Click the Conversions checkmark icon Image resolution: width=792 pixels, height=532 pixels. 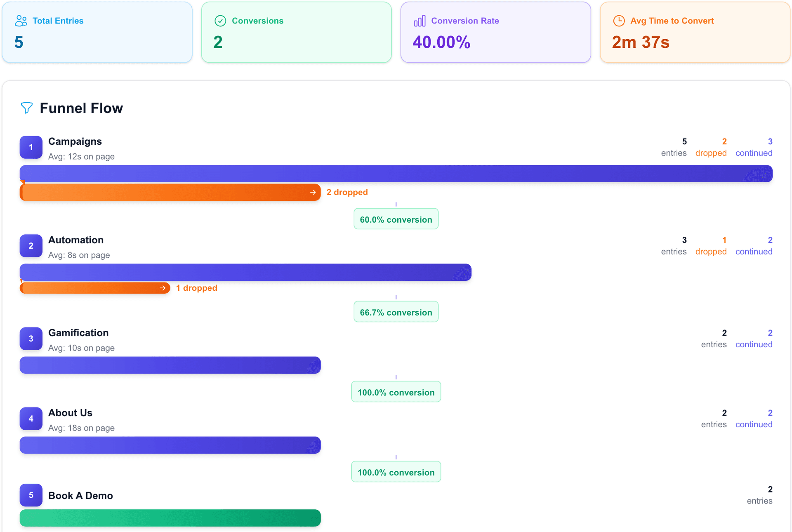(220, 20)
